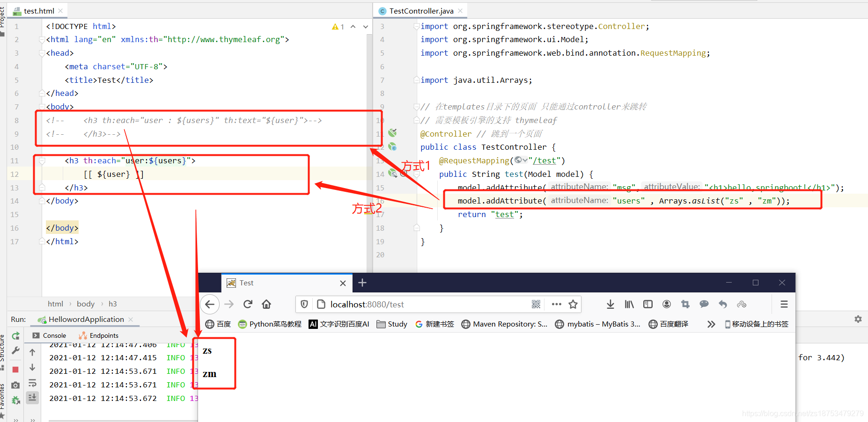The width and height of the screenshot is (868, 422).
Task: Click the site information page icon
Action: 321,304
